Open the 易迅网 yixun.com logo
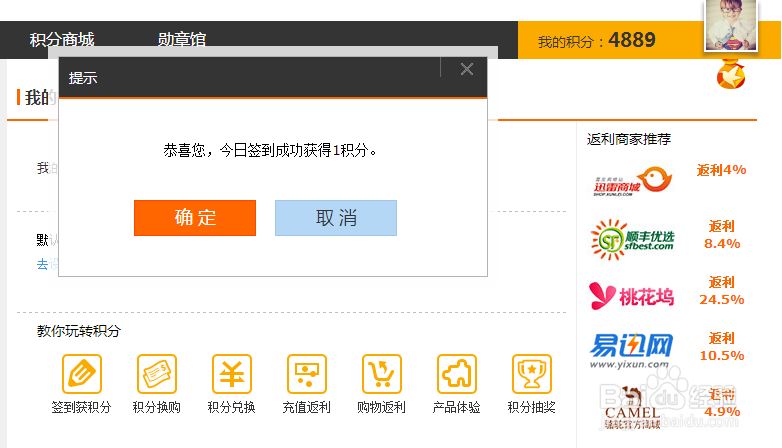 [631, 351]
